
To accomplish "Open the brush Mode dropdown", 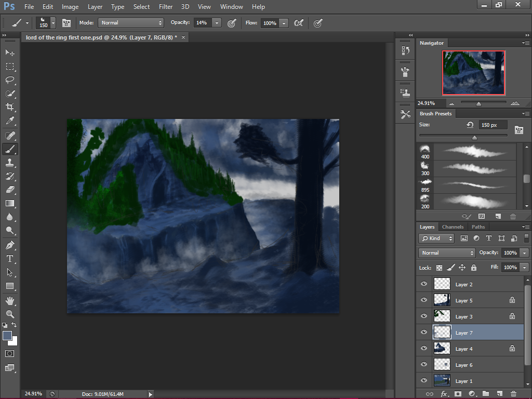I will 131,23.
